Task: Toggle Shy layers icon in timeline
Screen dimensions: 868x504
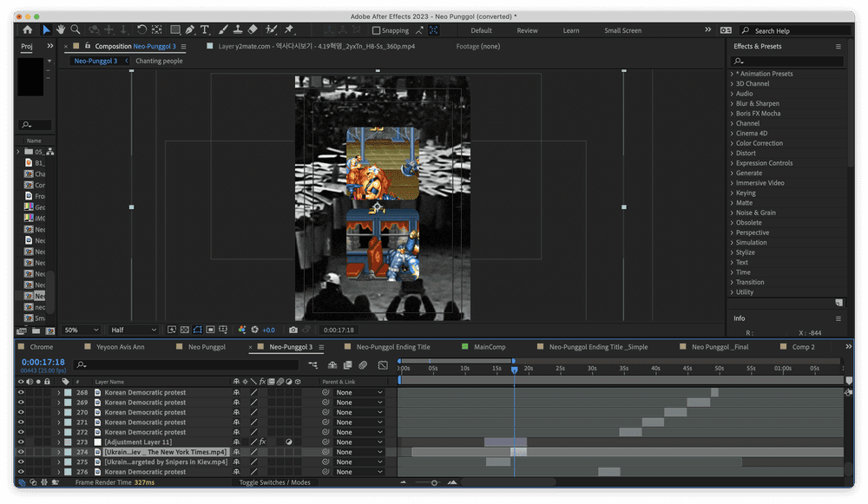Action: click(332, 365)
